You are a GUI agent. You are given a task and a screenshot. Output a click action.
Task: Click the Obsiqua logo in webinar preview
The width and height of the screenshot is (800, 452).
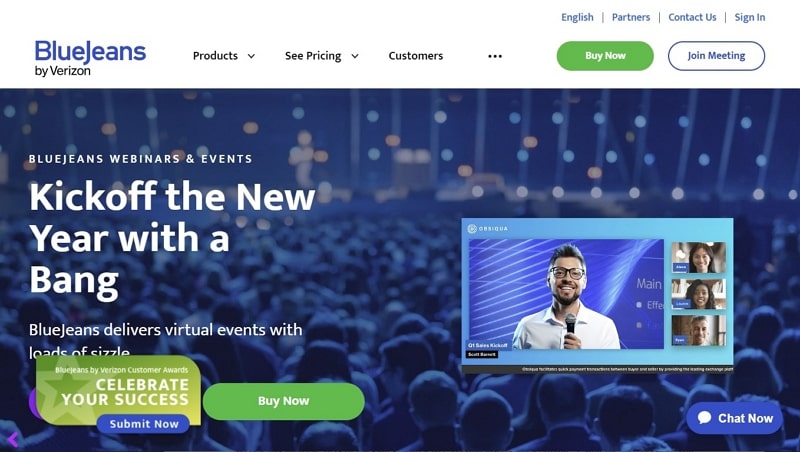[x=488, y=229]
